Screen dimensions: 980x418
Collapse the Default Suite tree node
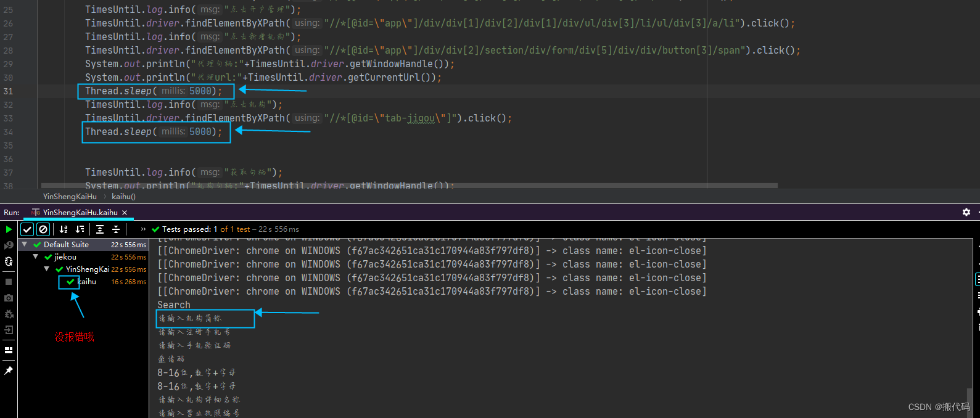[x=25, y=245]
